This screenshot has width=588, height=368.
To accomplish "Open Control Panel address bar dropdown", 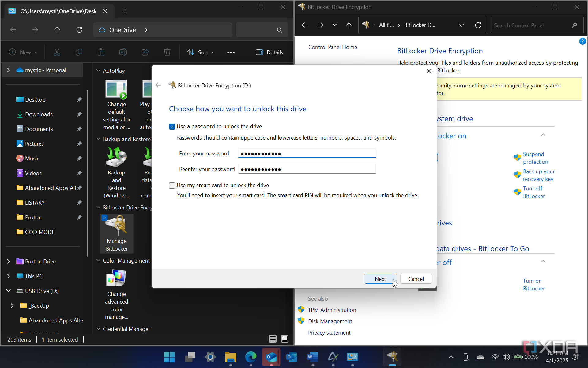I will pyautogui.click(x=461, y=25).
